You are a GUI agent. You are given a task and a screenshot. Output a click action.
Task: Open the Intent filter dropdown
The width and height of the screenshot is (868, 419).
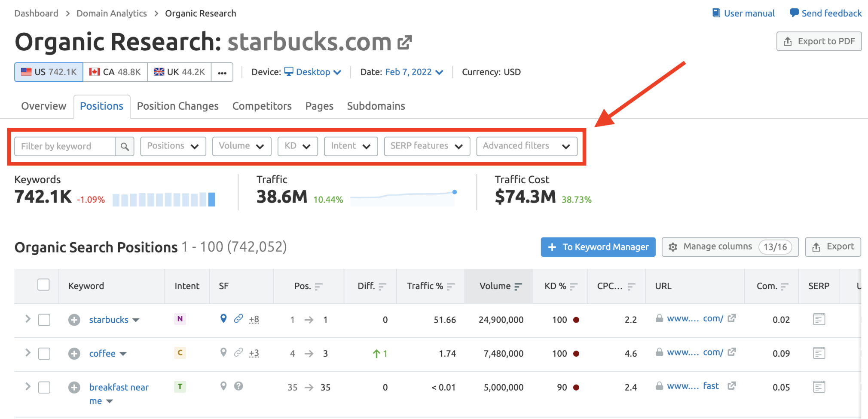pos(351,146)
